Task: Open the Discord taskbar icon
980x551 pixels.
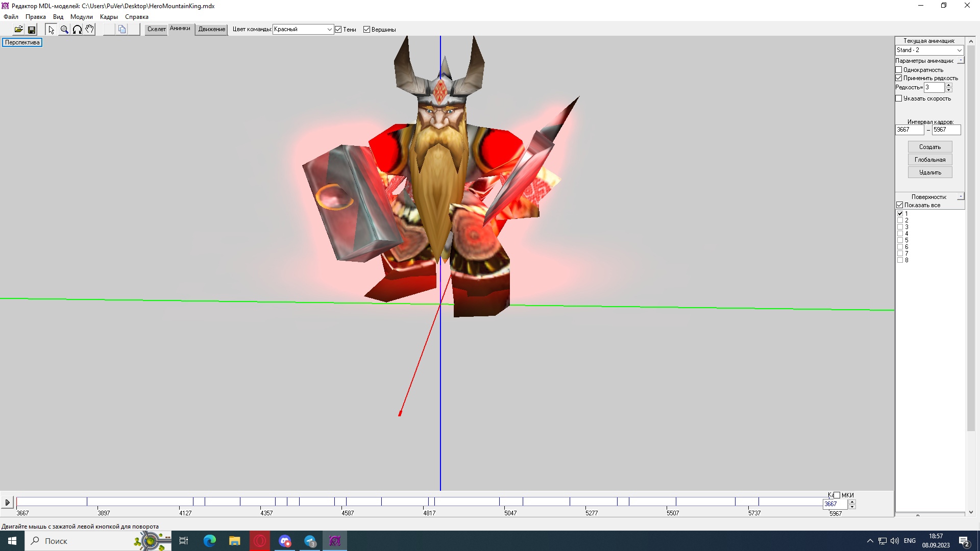Action: pos(285,541)
